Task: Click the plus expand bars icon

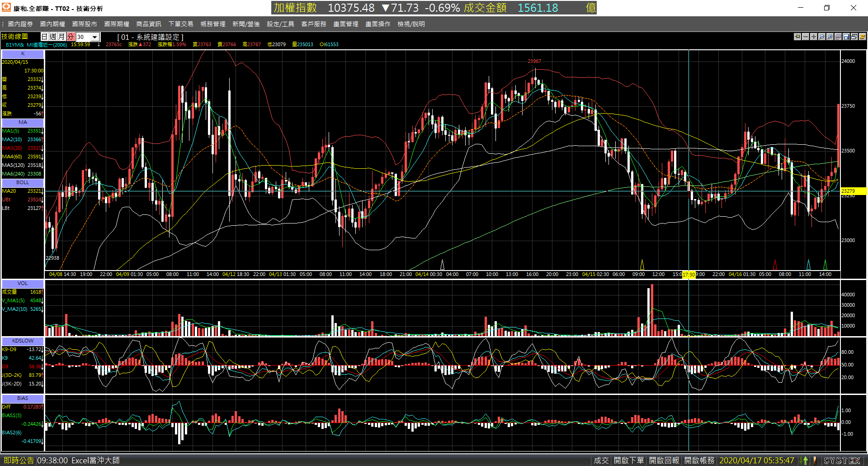Action: tap(814, 37)
